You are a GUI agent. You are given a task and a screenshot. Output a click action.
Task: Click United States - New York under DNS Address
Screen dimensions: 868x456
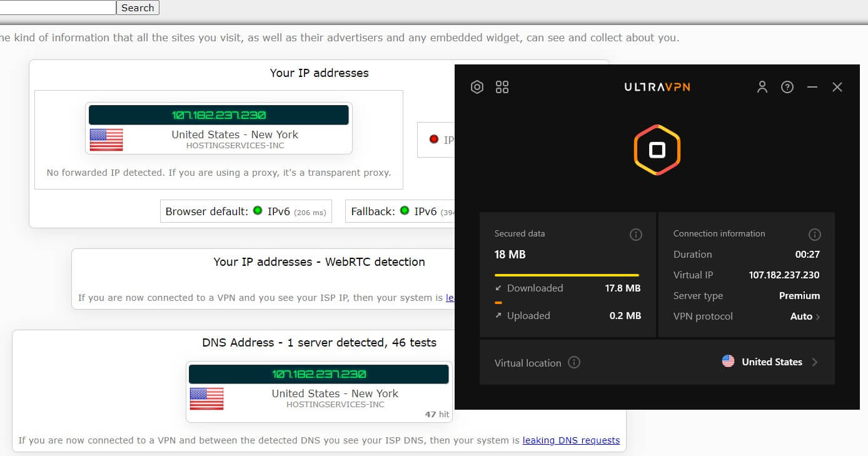click(335, 393)
